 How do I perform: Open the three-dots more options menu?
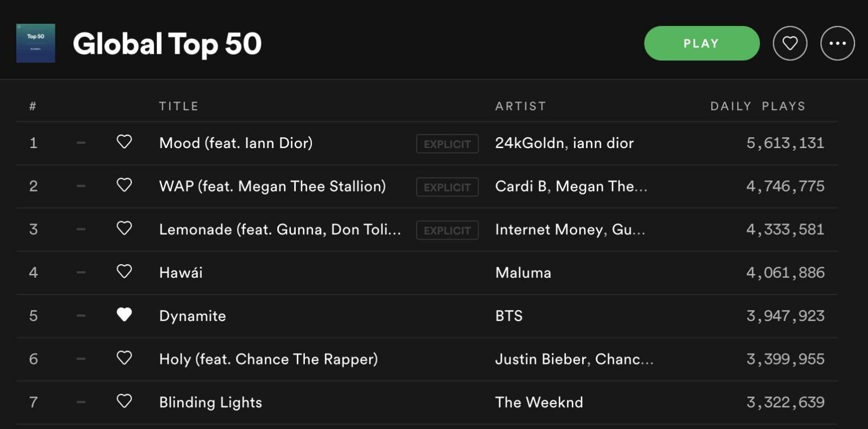coord(838,43)
